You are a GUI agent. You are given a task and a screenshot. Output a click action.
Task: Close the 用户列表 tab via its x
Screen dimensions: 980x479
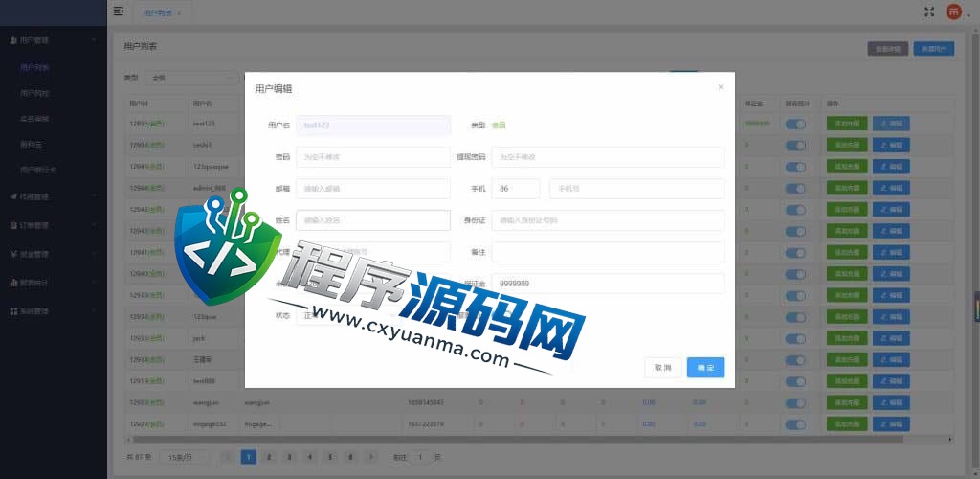click(x=180, y=12)
